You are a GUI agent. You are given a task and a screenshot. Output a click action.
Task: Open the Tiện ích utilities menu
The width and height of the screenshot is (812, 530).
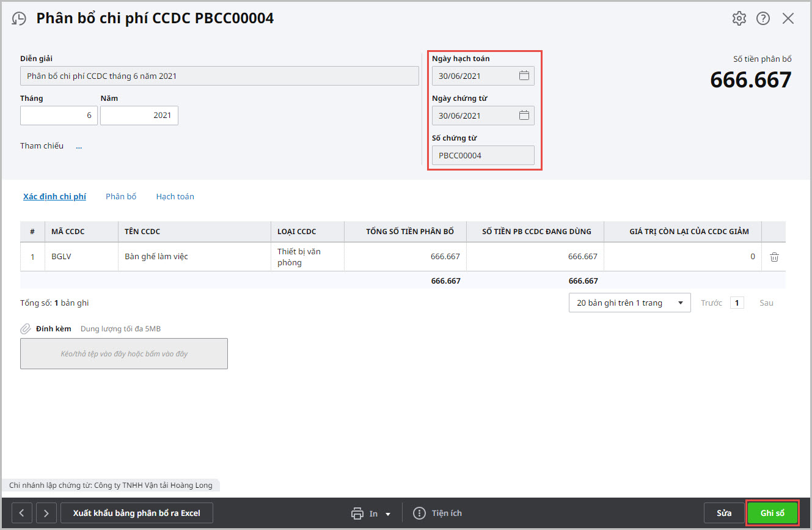(437, 513)
